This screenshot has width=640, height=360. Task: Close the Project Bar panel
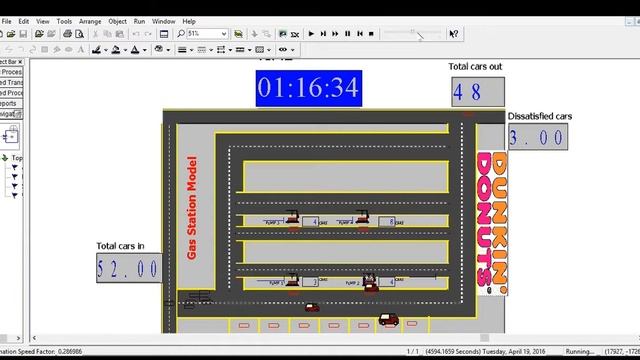[20, 62]
